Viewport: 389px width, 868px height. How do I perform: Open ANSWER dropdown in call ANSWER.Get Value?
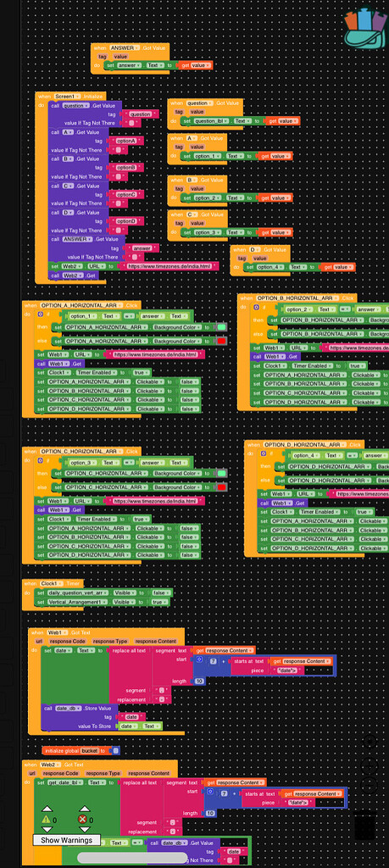click(77, 239)
